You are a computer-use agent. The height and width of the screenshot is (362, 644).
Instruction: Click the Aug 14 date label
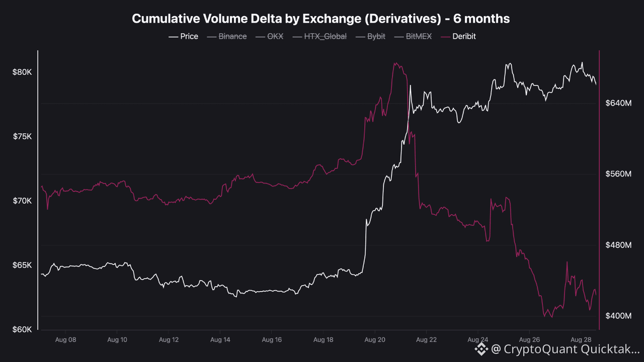(x=220, y=340)
